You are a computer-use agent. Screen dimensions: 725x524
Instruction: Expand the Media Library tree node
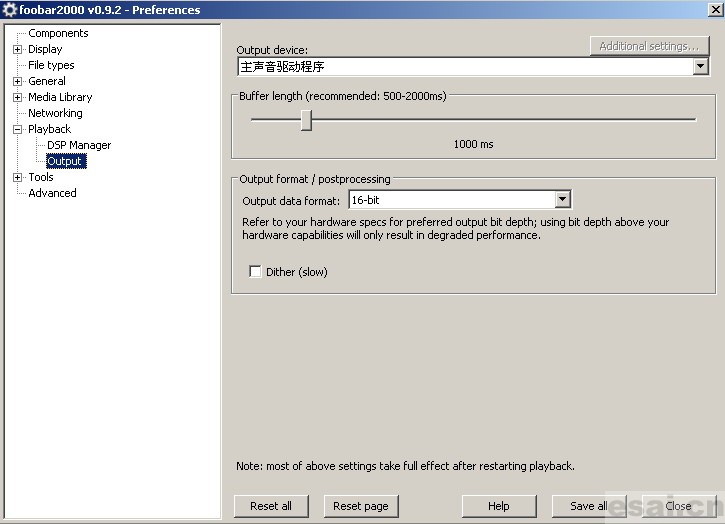coord(17,97)
